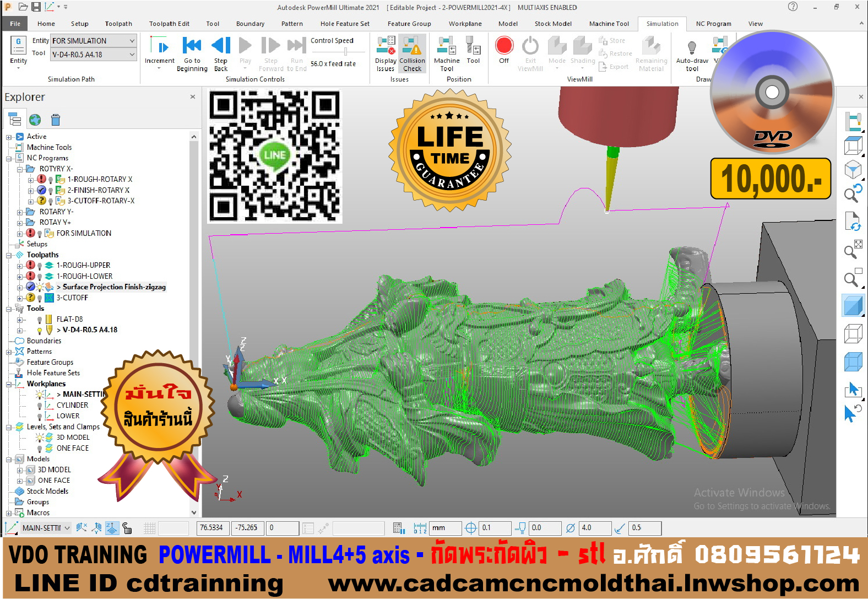
Task: Turn ViewMill Off with the red button
Action: [504, 46]
